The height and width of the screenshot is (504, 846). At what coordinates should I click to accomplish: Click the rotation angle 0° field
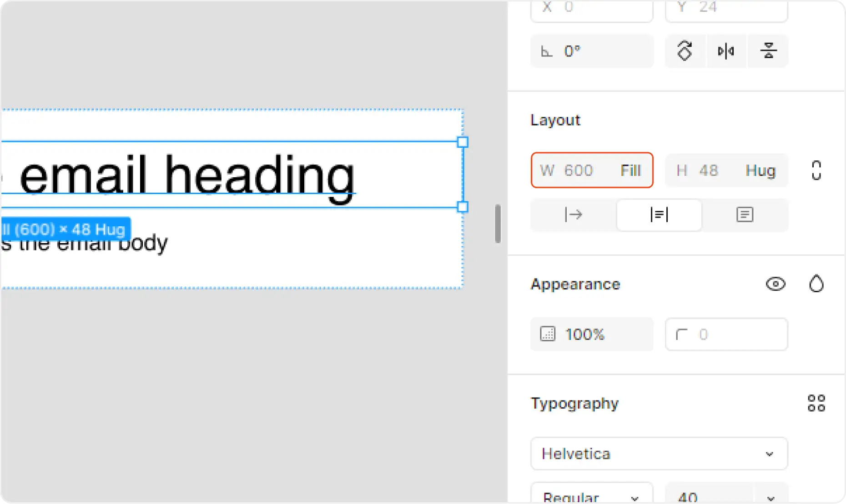click(591, 51)
